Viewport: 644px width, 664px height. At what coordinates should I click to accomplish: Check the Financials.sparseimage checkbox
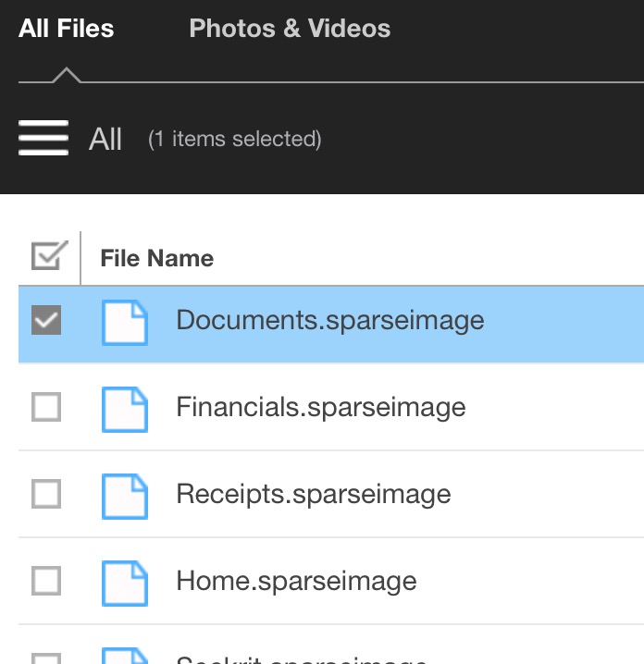(46, 407)
